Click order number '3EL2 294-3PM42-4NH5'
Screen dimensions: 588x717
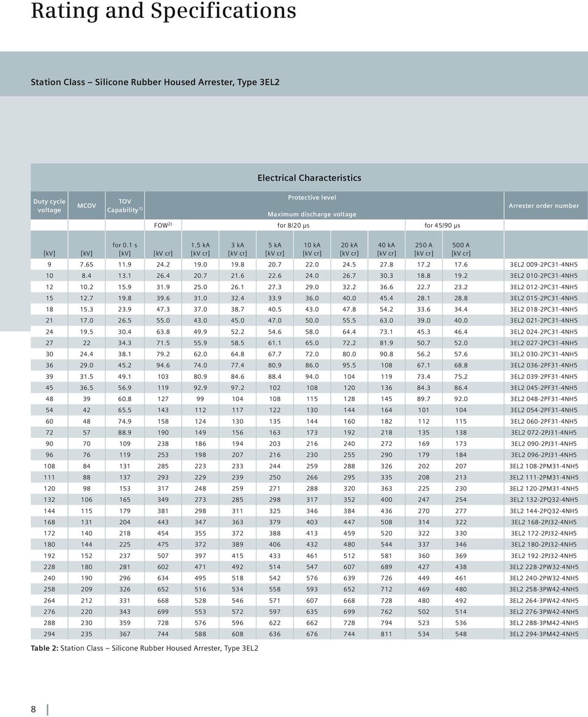point(544,634)
